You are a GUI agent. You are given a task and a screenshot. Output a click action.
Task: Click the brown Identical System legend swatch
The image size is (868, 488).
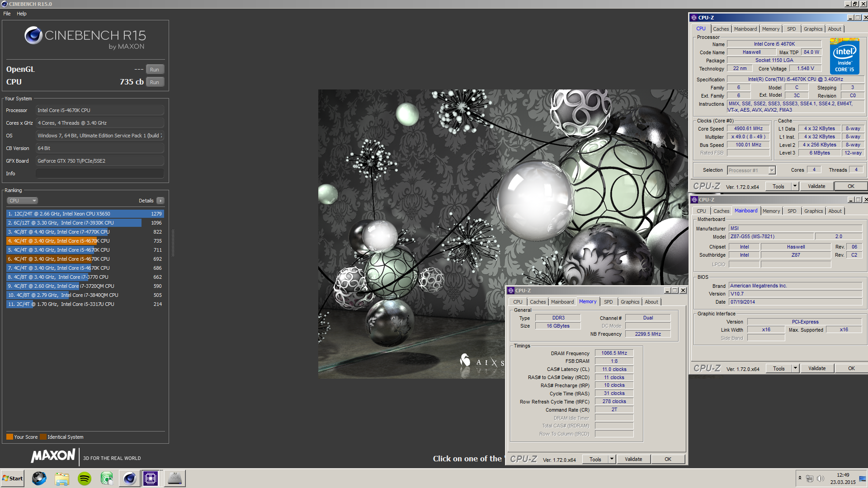[x=43, y=437]
